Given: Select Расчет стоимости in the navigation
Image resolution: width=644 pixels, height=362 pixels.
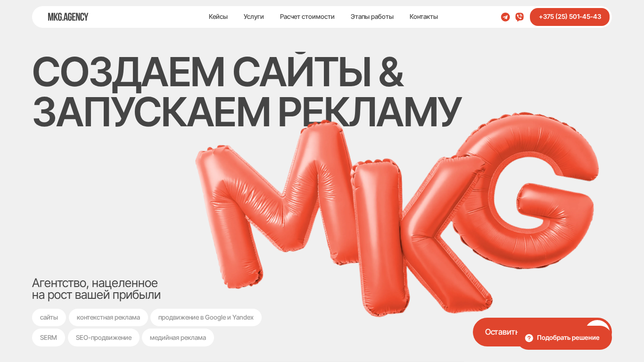Looking at the screenshot, I should tap(307, 17).
